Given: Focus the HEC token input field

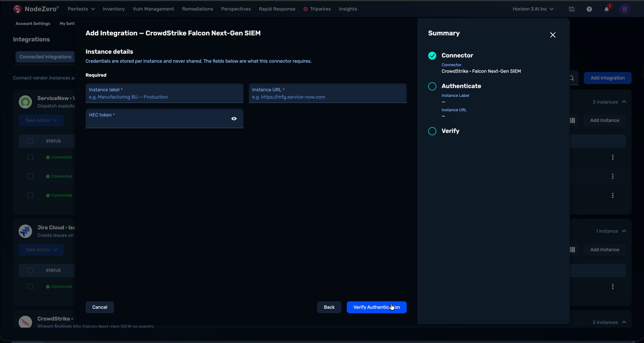Looking at the screenshot, I should pyautogui.click(x=165, y=119).
